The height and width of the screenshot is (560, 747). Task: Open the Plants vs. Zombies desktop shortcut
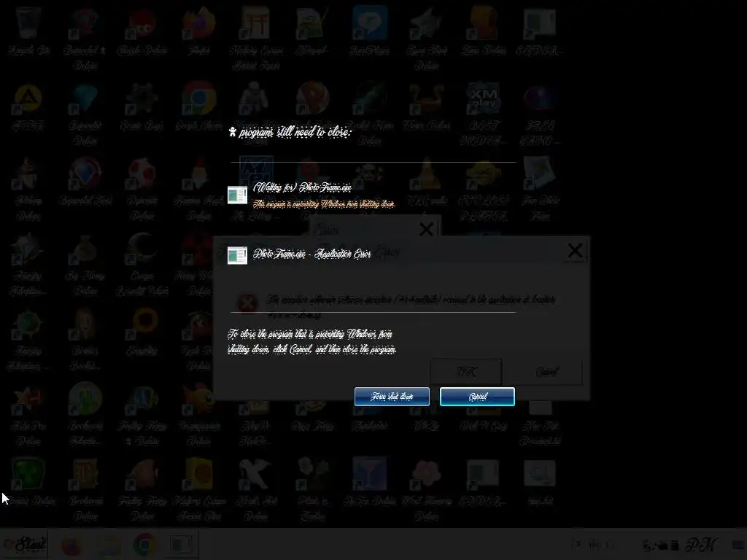coord(312,489)
